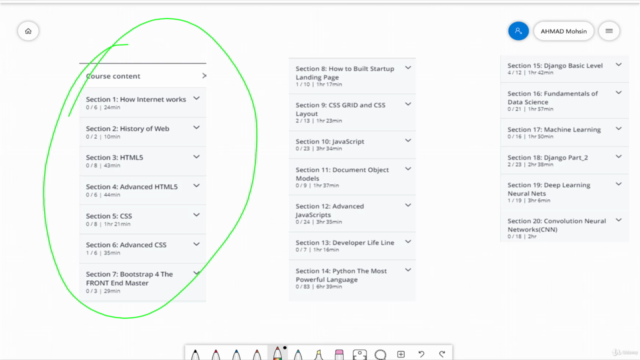This screenshot has width=640, height=360.
Task: Expand Section 4: Advanced HTML5 chevron
Action: 196,186
